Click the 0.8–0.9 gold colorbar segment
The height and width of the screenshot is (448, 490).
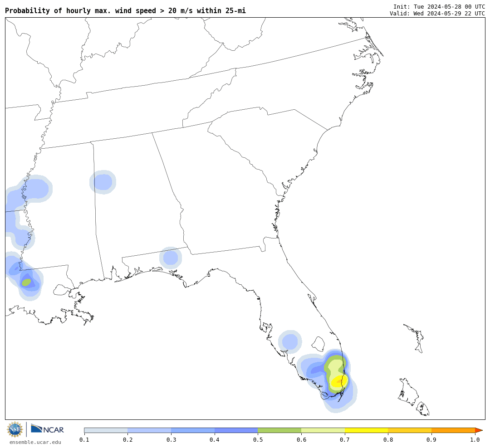click(410, 430)
